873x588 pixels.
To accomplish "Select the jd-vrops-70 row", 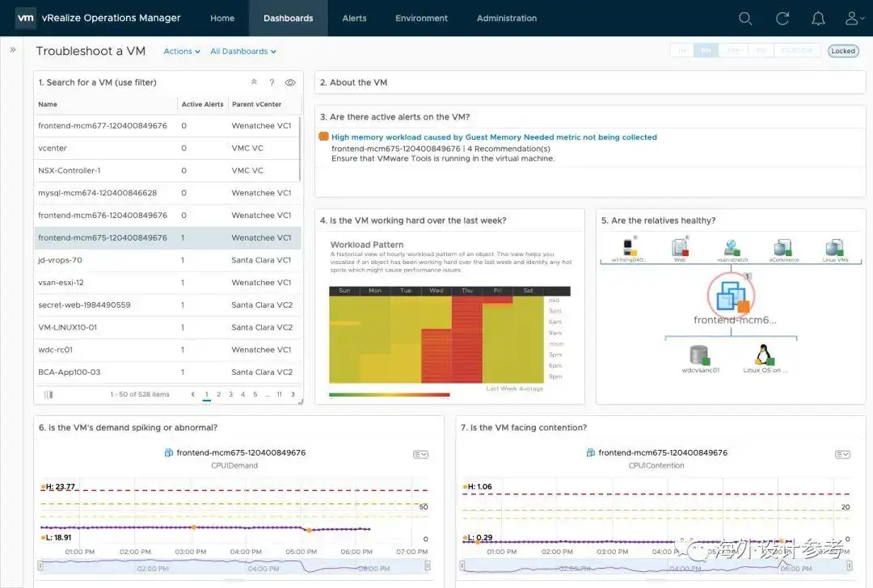I will tap(167, 260).
